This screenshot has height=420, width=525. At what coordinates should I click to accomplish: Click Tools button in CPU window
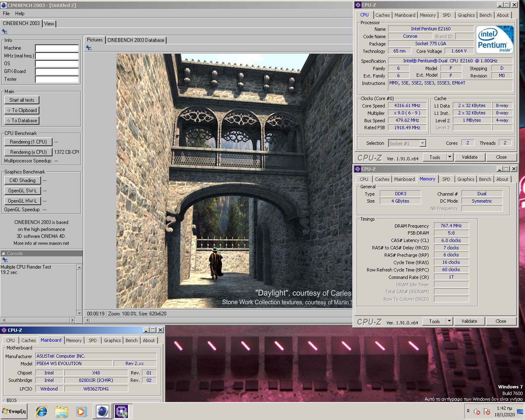click(x=435, y=157)
